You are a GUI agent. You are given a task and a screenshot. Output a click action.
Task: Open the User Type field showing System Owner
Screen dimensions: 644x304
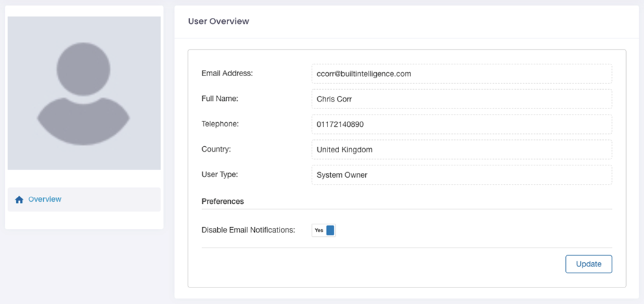462,175
